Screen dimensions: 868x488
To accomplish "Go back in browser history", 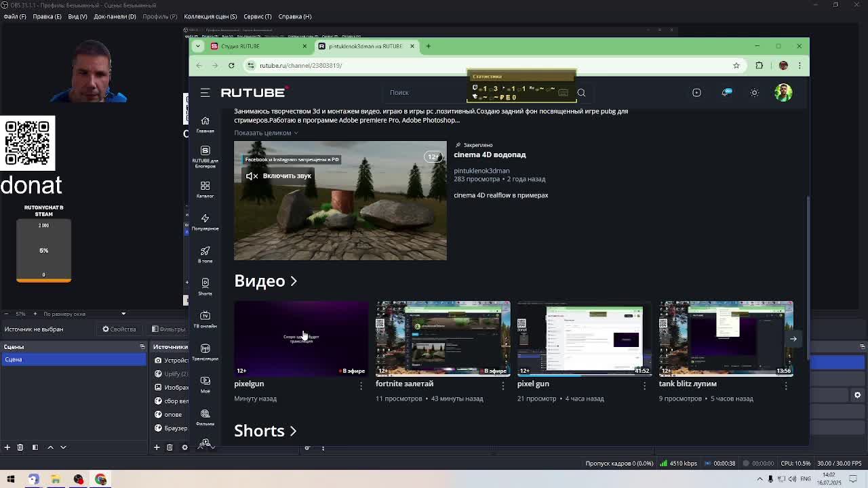I will 199,66.
